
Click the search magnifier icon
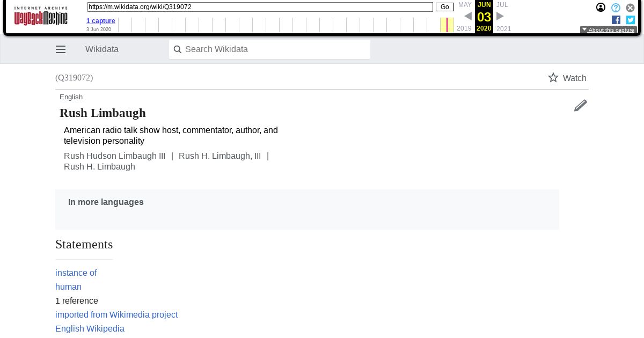point(178,49)
